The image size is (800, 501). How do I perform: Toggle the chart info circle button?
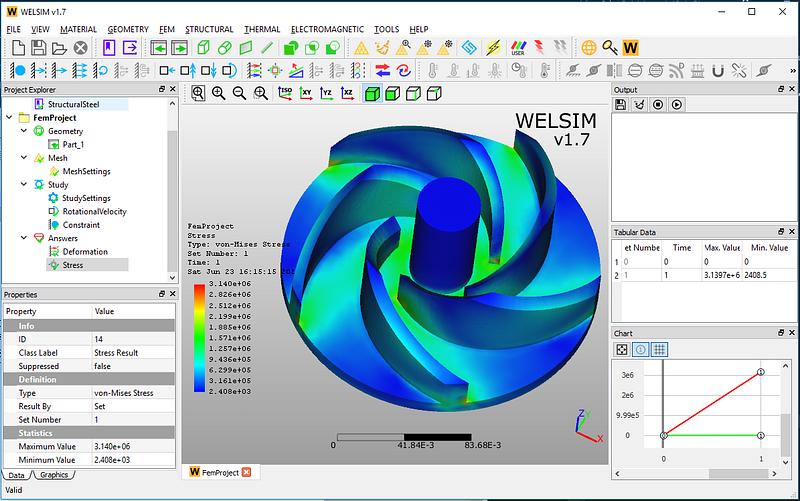point(641,349)
